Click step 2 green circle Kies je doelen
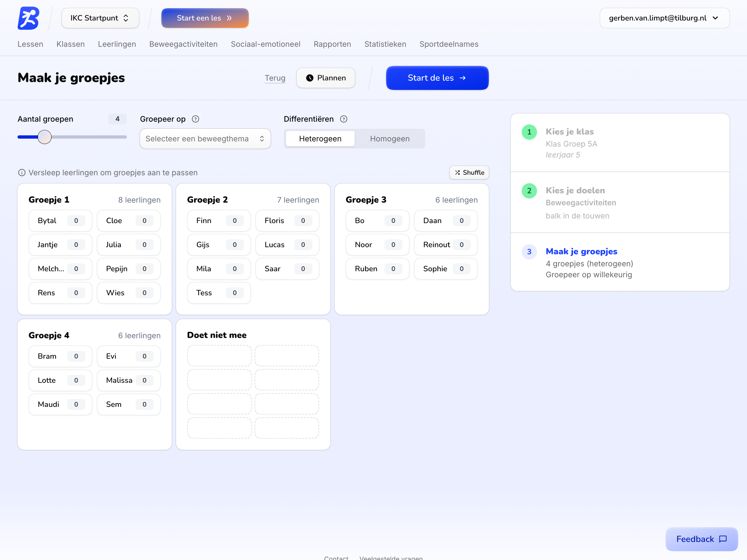This screenshot has width=747, height=560. (529, 191)
